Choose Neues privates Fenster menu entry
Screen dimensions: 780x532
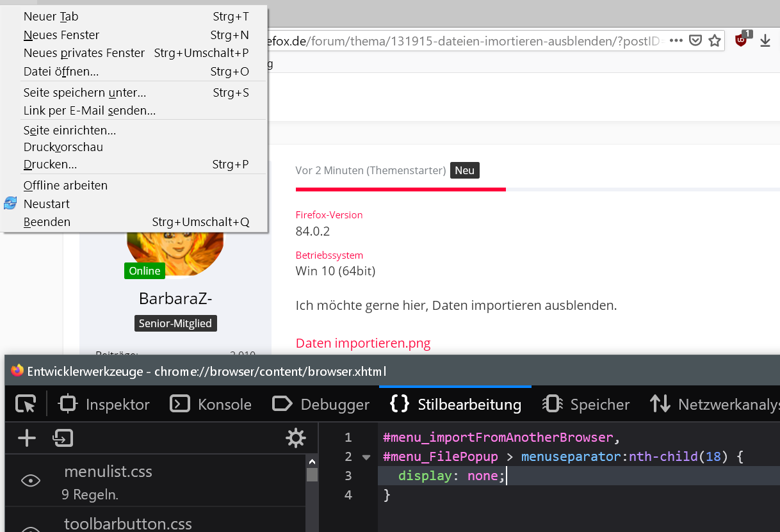(x=84, y=53)
